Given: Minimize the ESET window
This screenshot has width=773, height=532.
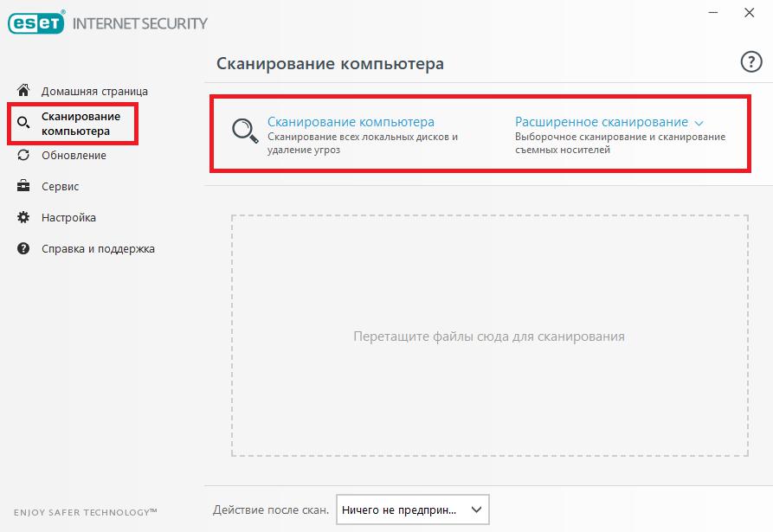Looking at the screenshot, I should click(713, 12).
